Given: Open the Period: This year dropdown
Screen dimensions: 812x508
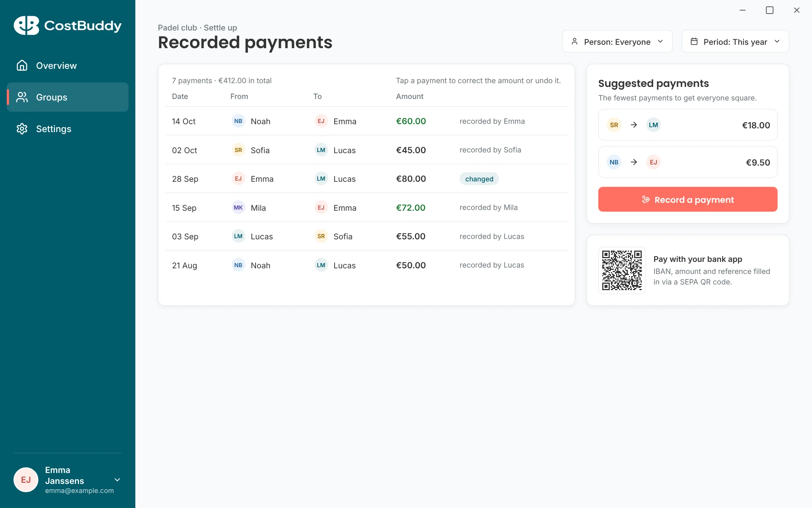Looking at the screenshot, I should [735, 41].
